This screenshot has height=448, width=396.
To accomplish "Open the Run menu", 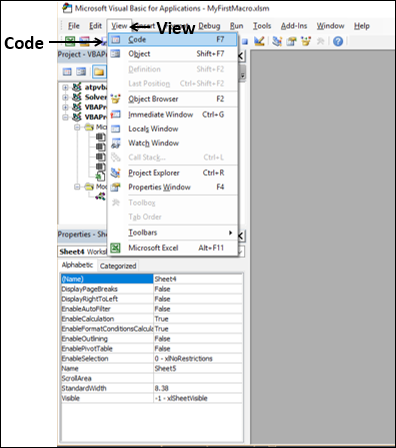I will [x=236, y=26].
